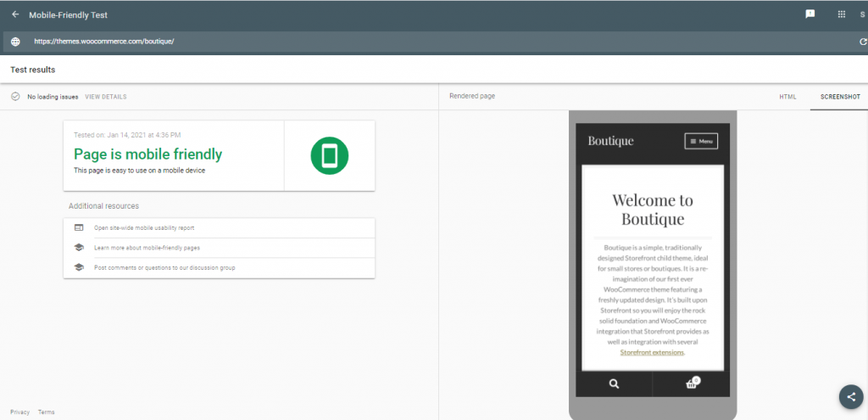
Task: Open the Privacy link
Action: click(20, 412)
